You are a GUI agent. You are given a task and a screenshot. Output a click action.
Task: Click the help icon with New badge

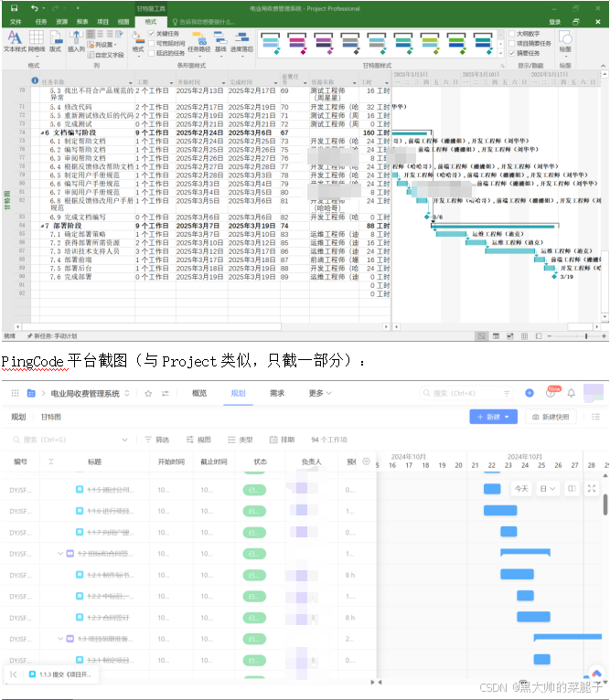(x=551, y=392)
